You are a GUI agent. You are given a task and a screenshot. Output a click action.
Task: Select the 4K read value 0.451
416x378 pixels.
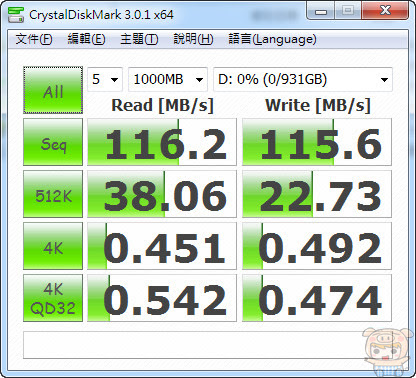click(x=162, y=246)
